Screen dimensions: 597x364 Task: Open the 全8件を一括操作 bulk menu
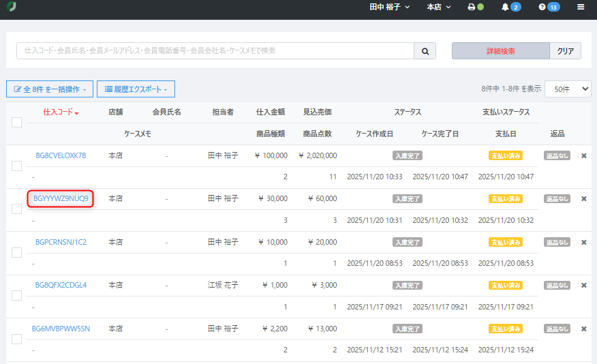pos(49,89)
